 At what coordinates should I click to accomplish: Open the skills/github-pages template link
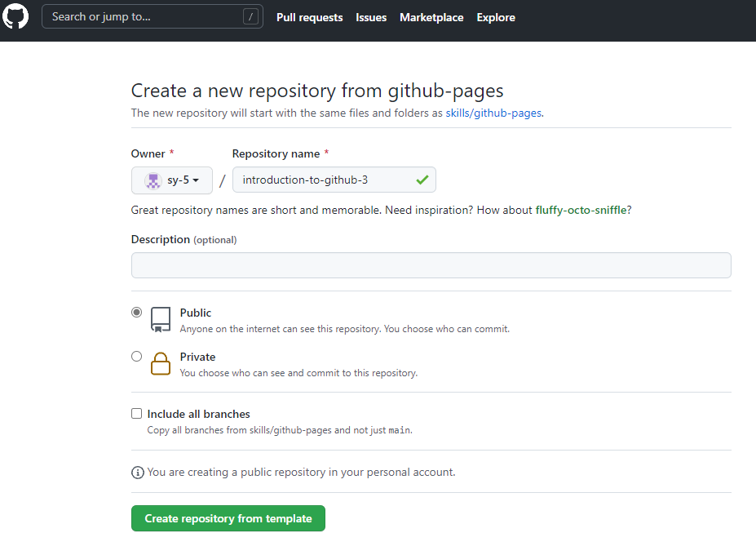tap(493, 113)
